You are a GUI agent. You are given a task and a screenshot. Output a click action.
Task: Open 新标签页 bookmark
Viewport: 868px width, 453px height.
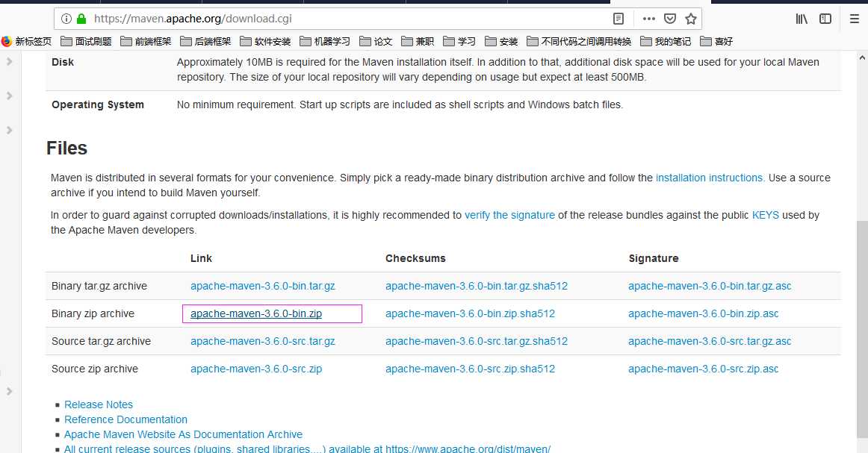(x=27, y=42)
